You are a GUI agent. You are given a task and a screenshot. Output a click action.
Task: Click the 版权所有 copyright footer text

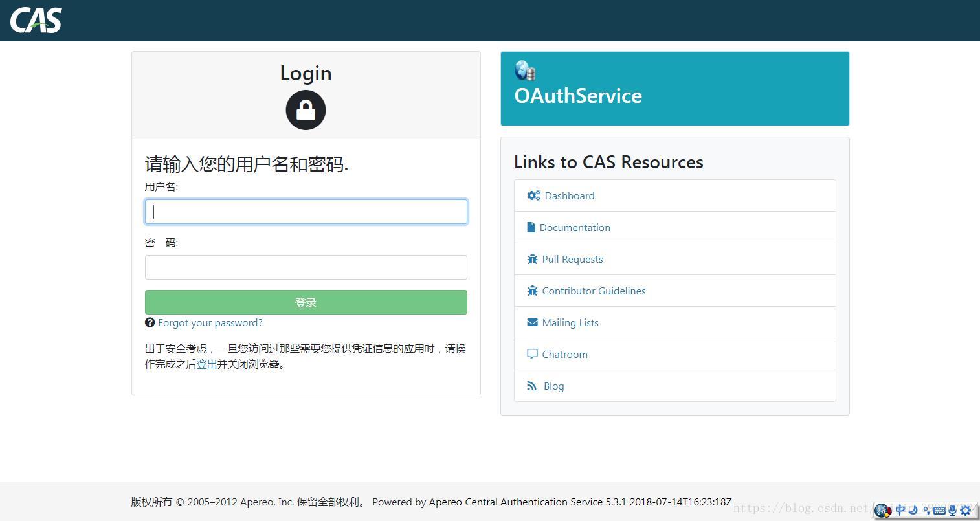coord(249,502)
